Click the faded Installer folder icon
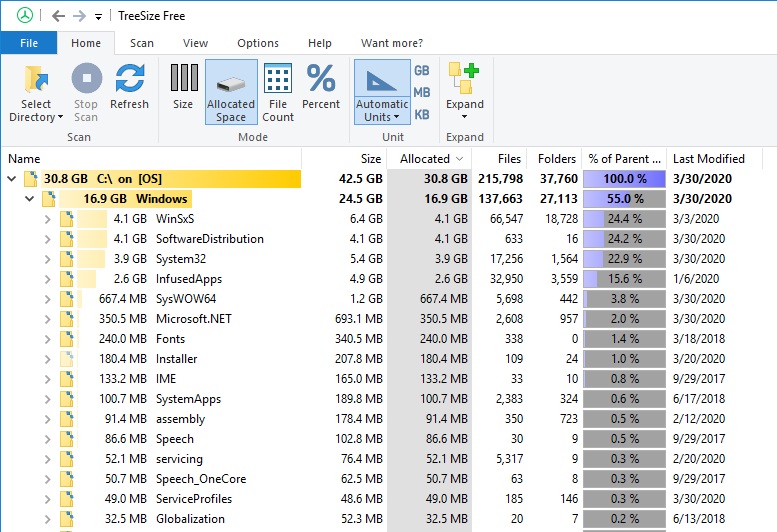This screenshot has width=777, height=532. tap(67, 359)
